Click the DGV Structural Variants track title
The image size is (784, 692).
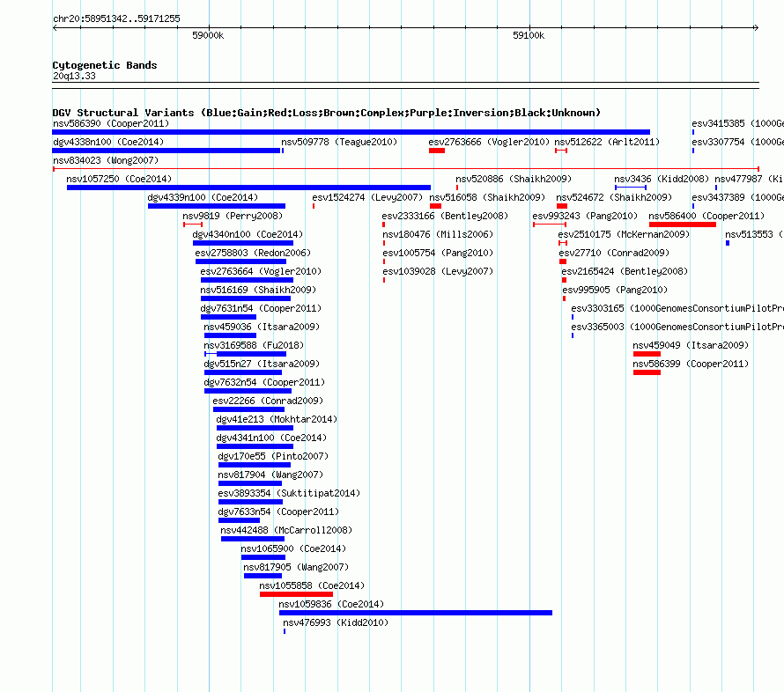[x=327, y=113]
